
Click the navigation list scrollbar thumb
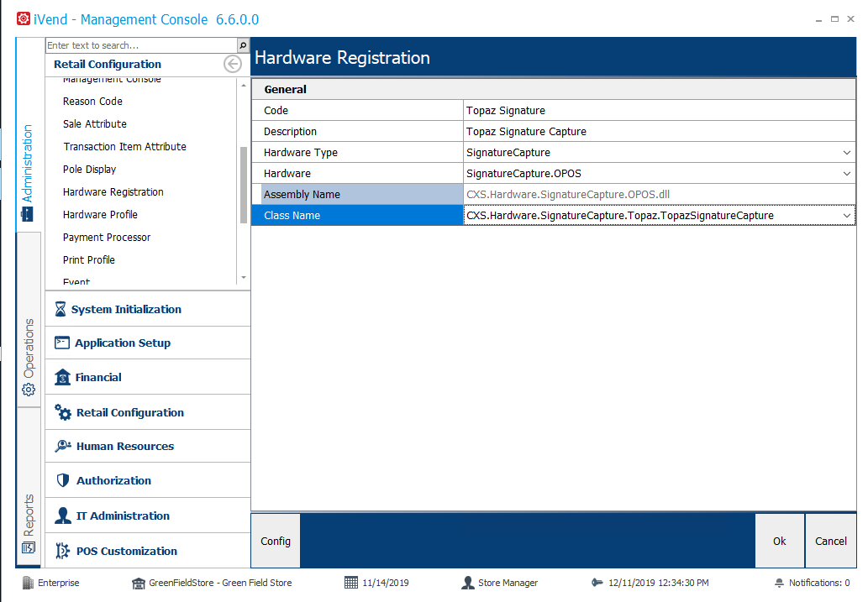[x=244, y=185]
